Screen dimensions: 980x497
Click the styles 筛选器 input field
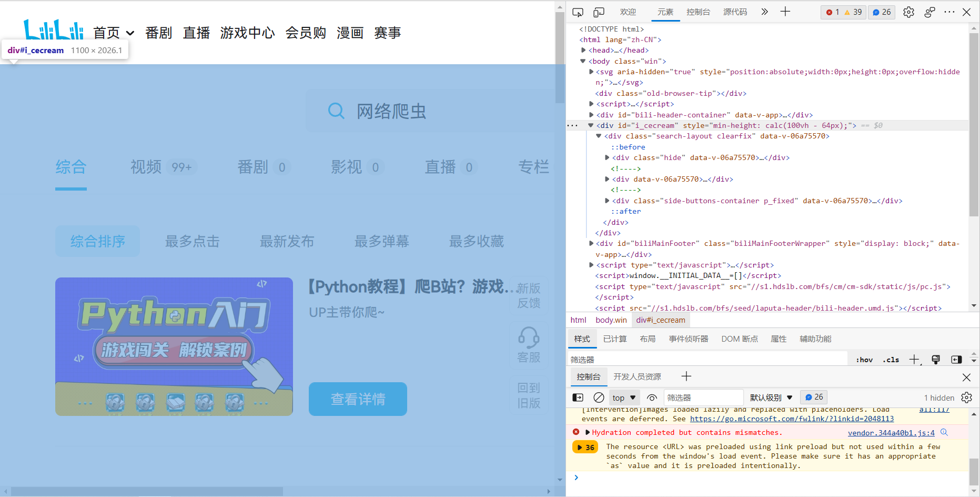coord(708,360)
